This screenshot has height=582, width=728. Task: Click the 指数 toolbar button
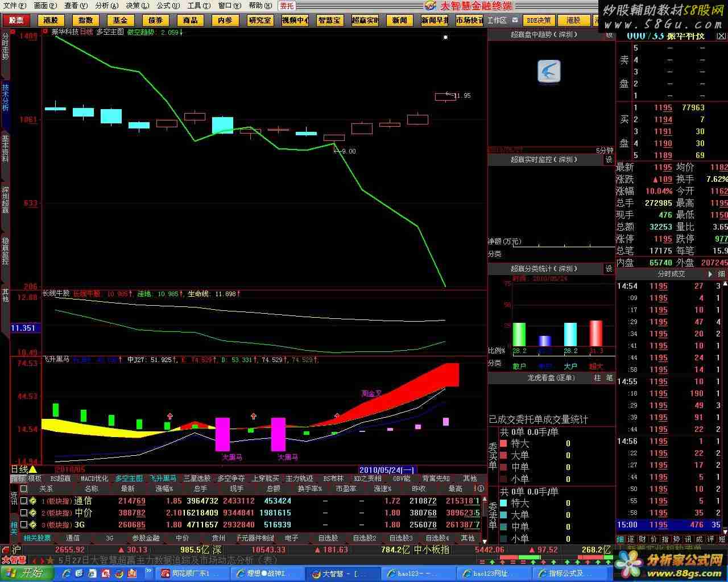point(86,20)
